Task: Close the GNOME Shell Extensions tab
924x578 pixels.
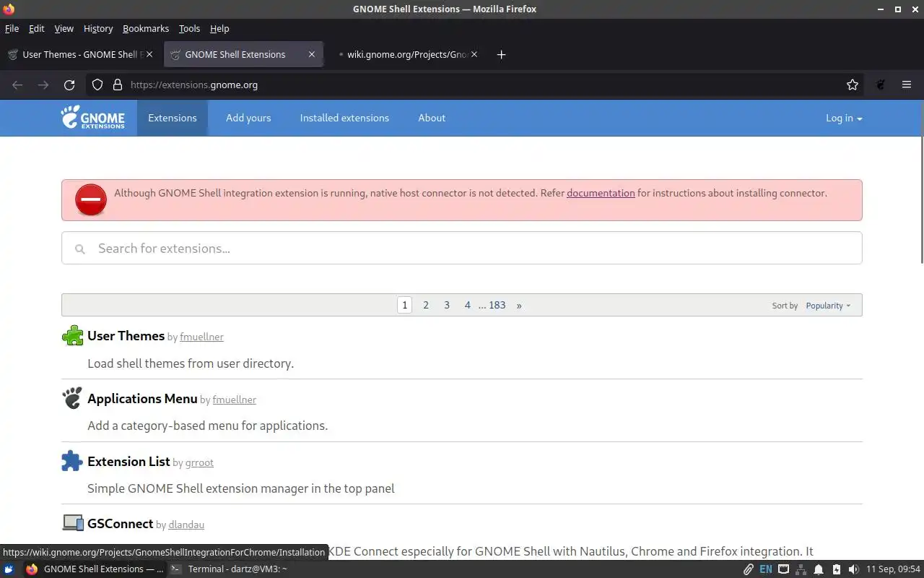Action: click(312, 54)
